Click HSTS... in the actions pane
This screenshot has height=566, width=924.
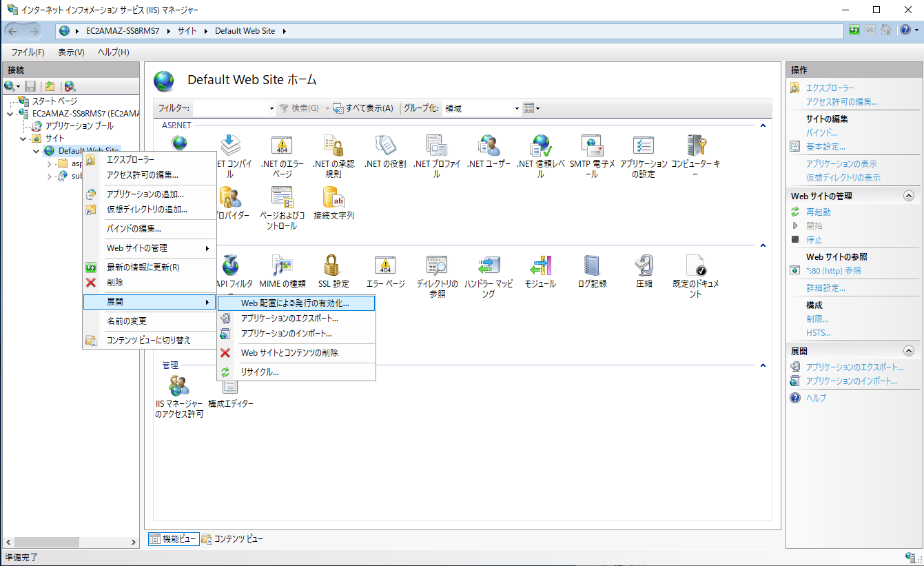pyautogui.click(x=819, y=333)
